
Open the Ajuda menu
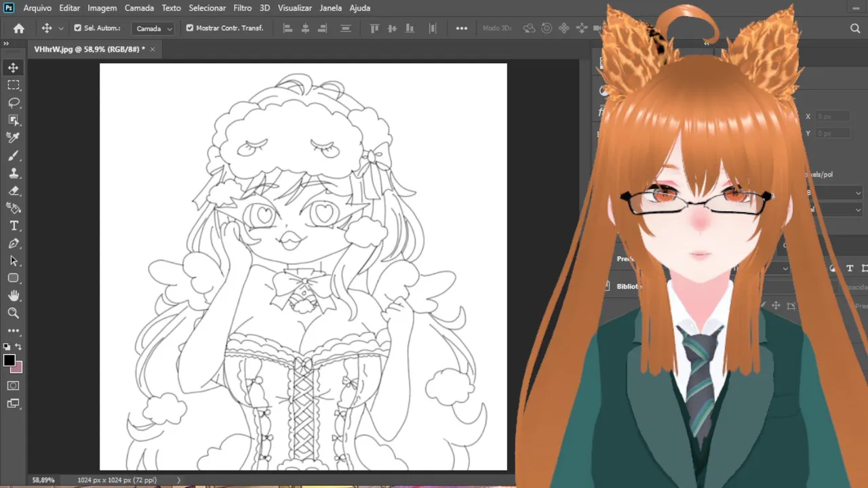(x=359, y=8)
